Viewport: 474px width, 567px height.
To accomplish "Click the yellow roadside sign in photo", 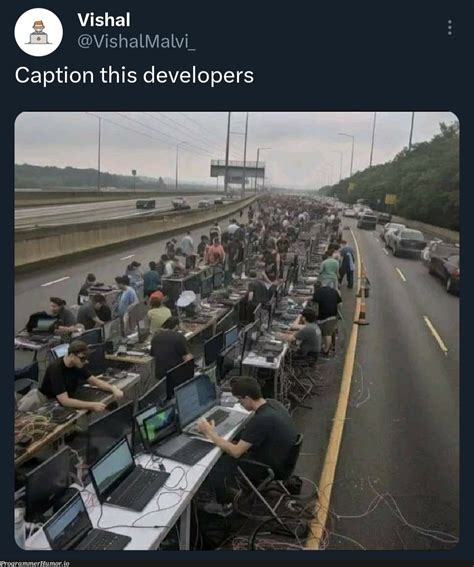I will (x=390, y=199).
